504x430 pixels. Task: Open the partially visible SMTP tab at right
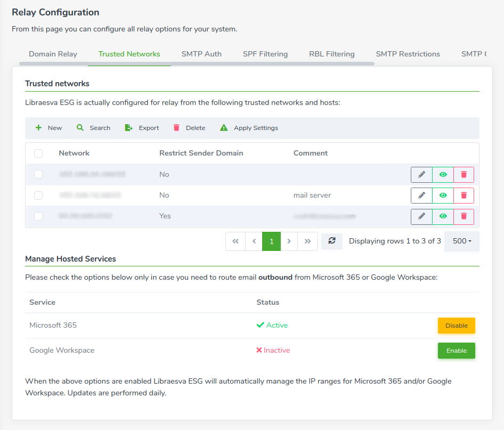pyautogui.click(x=474, y=54)
